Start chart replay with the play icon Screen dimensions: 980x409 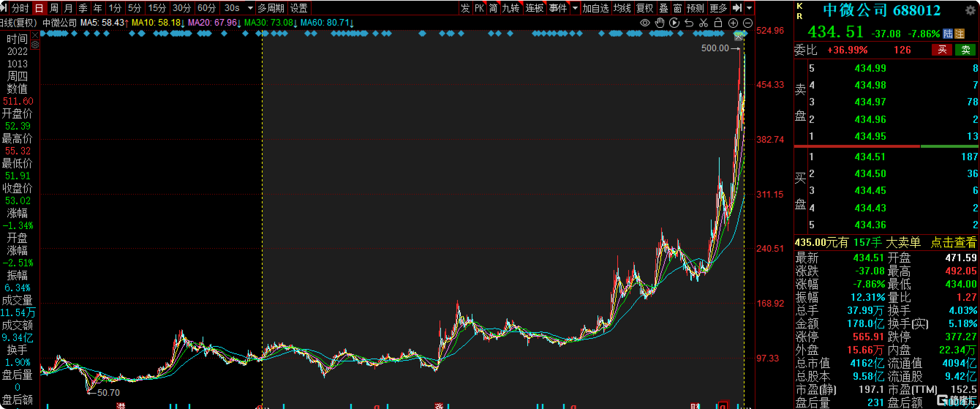pos(674,23)
